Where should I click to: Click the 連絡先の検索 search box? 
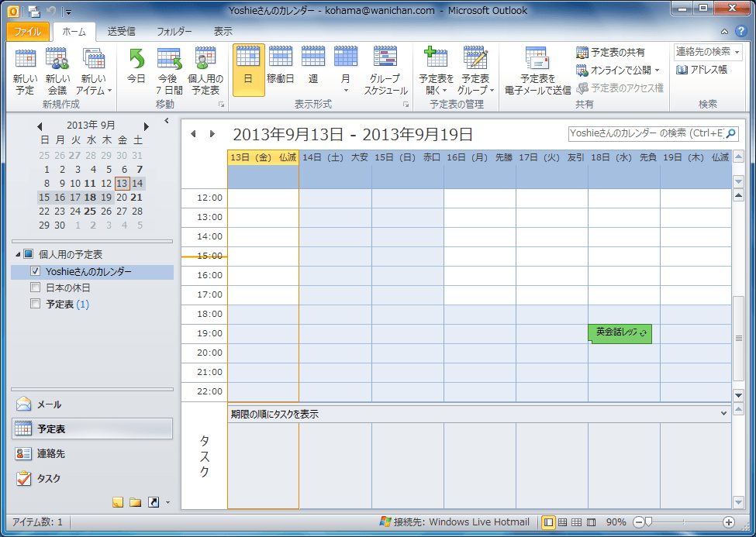[x=703, y=52]
